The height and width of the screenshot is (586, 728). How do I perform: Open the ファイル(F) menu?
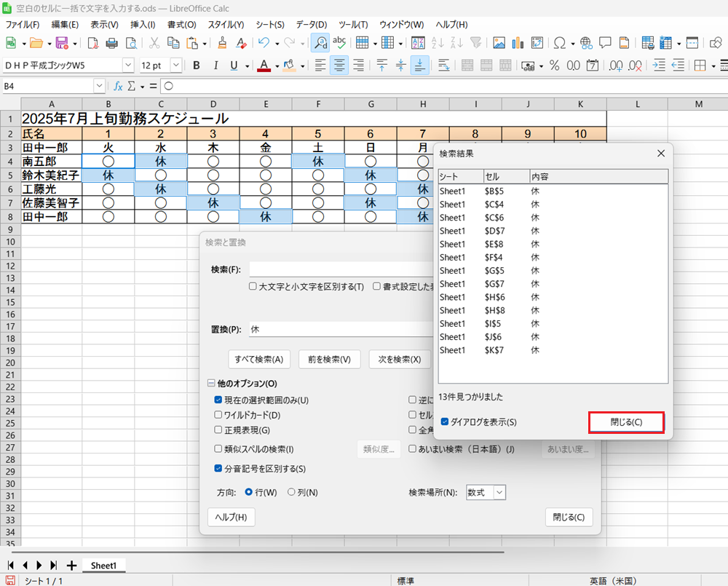[23, 25]
